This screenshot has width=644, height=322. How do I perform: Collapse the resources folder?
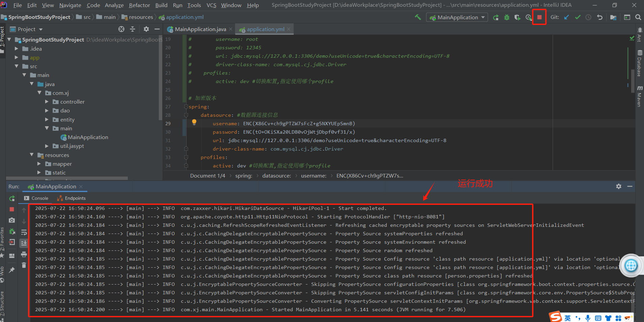(32, 155)
